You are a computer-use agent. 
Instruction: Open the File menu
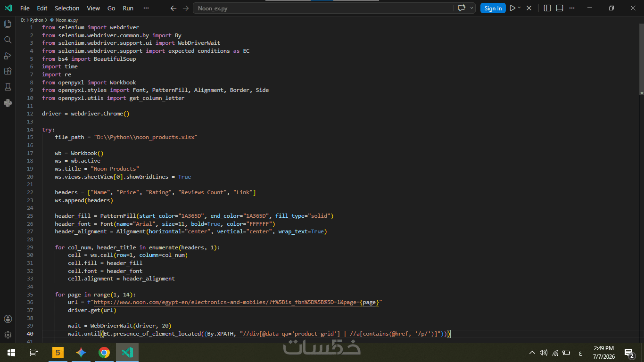pyautogui.click(x=25, y=8)
